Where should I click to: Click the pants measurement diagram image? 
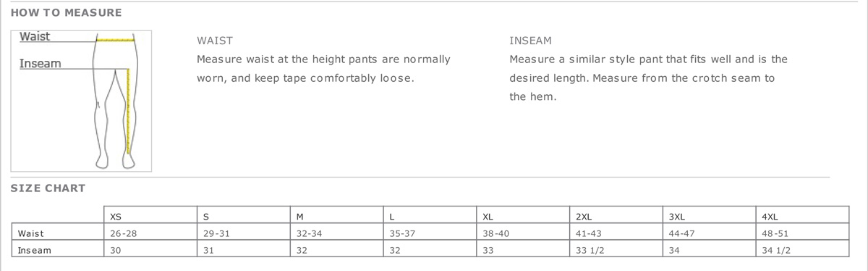pos(81,101)
